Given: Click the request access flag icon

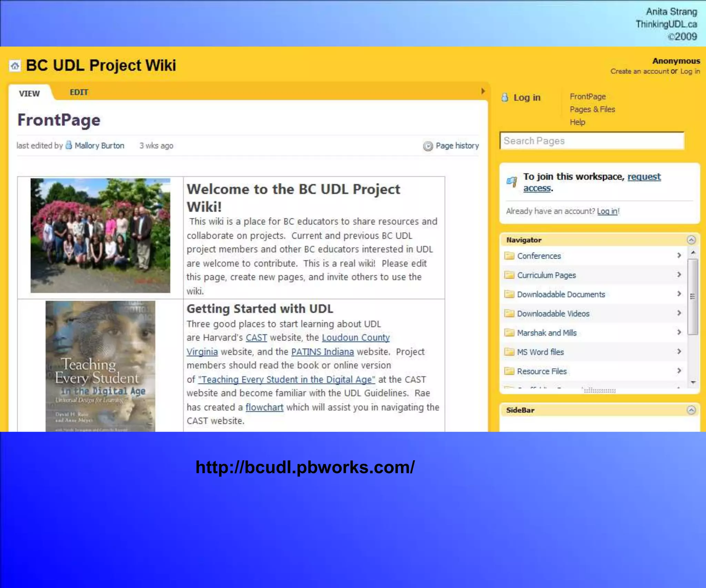Looking at the screenshot, I should pyautogui.click(x=512, y=182).
